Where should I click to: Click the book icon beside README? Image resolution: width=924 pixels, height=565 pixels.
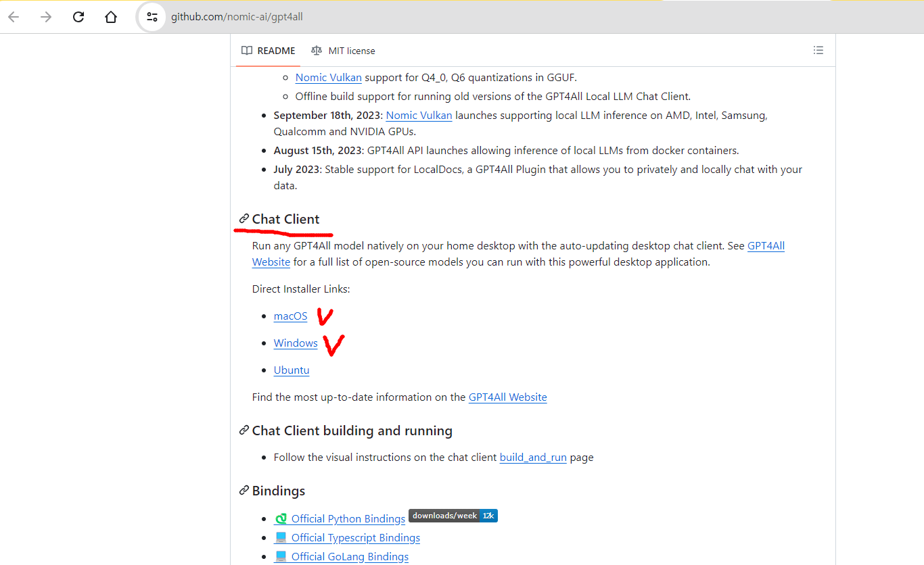(x=247, y=51)
